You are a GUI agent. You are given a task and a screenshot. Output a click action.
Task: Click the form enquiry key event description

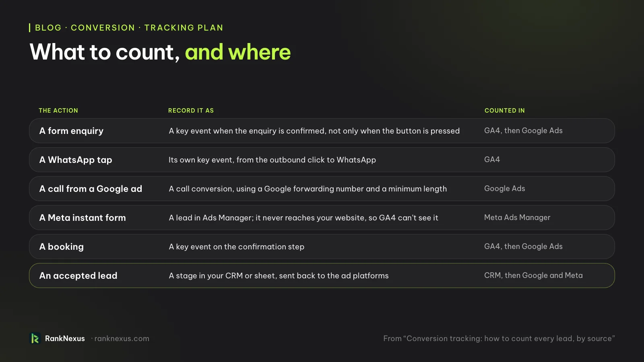(x=314, y=131)
